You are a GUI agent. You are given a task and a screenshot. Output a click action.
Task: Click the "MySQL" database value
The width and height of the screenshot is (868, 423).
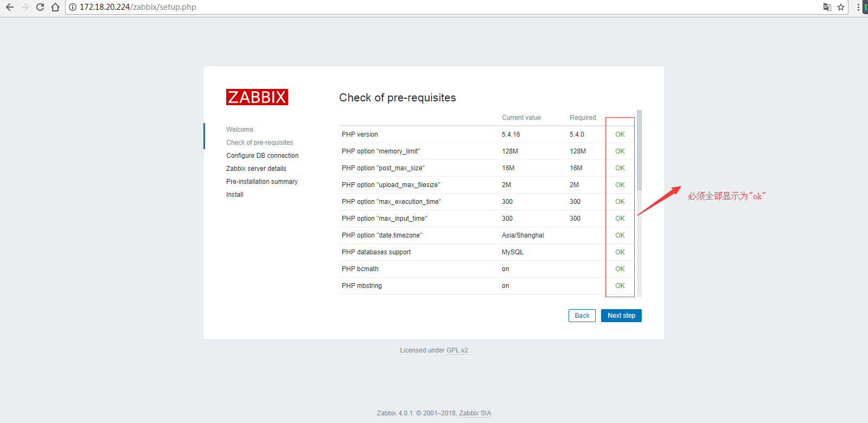click(513, 252)
